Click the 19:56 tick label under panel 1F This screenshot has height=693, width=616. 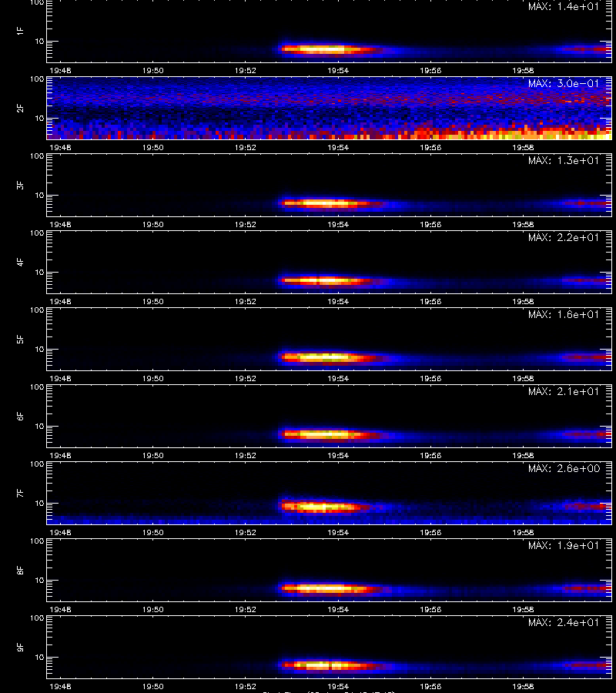coord(430,71)
